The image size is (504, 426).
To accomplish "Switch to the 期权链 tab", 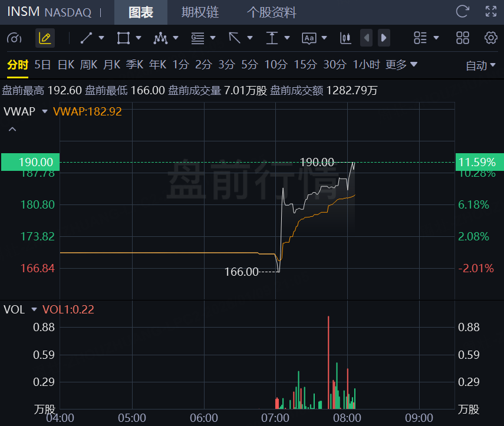I will click(x=200, y=12).
